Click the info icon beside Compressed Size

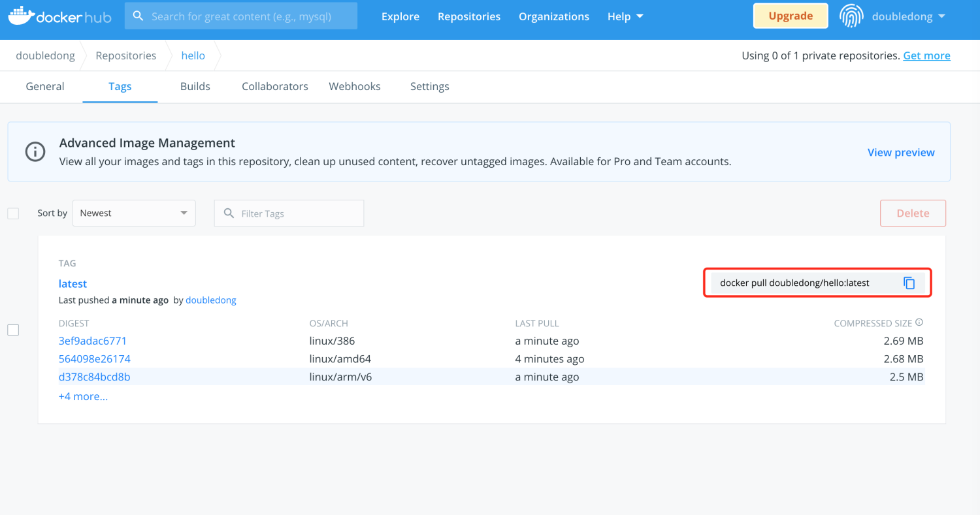click(x=919, y=322)
